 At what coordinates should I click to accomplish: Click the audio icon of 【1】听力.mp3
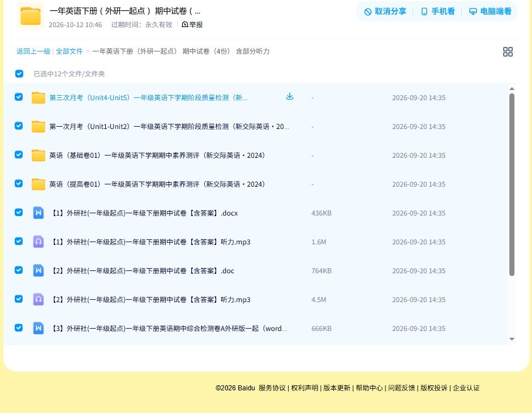coord(38,242)
